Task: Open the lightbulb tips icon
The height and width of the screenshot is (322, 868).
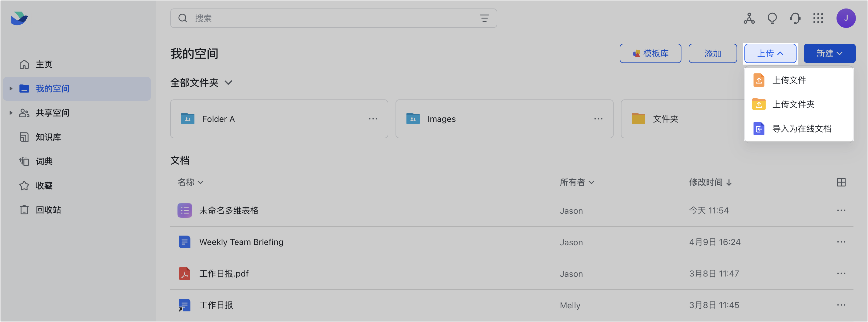Action: click(772, 18)
